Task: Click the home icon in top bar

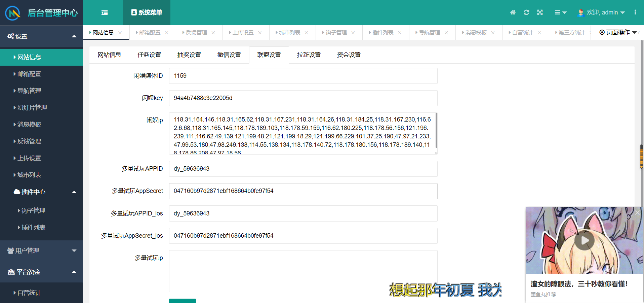Action: click(513, 12)
